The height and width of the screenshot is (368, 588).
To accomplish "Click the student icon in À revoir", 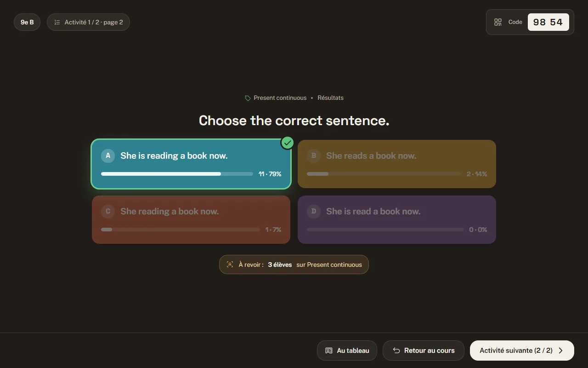I will point(230,264).
